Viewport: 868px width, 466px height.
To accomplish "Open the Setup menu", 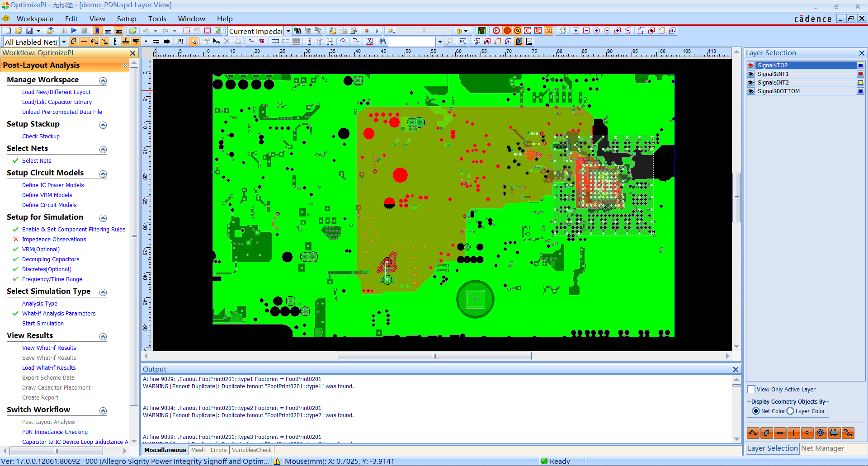I will (127, 19).
